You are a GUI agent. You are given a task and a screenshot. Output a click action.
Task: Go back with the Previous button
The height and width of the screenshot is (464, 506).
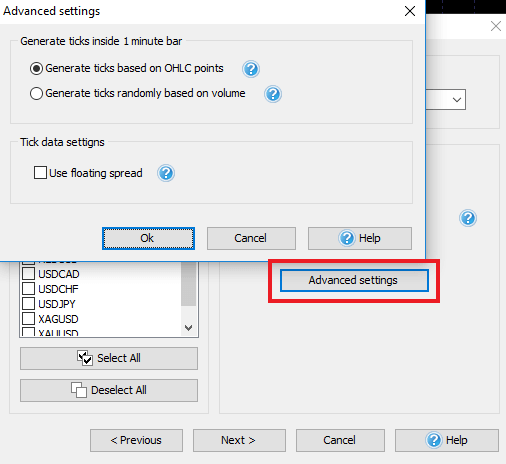pos(136,440)
